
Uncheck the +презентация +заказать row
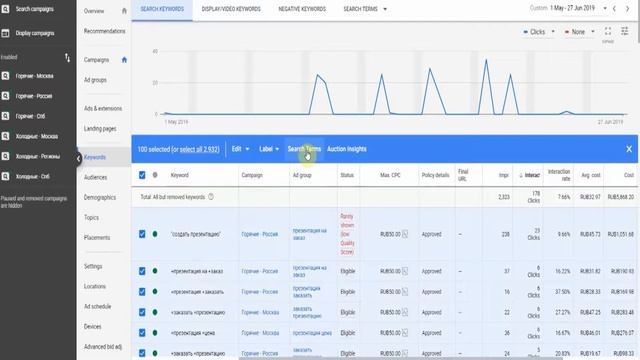(142, 292)
